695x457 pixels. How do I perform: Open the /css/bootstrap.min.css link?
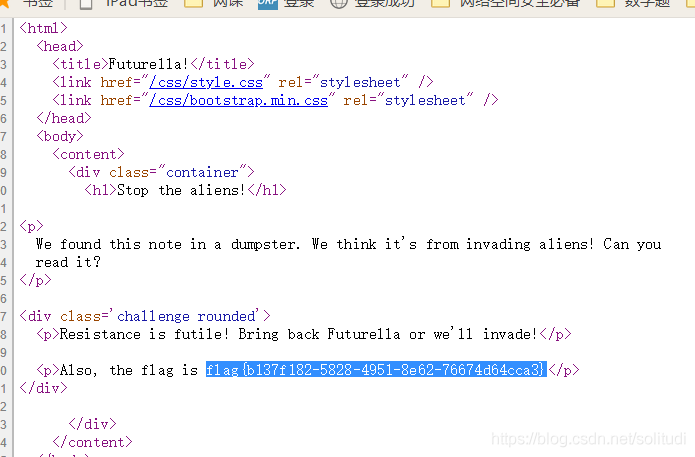click(238, 101)
